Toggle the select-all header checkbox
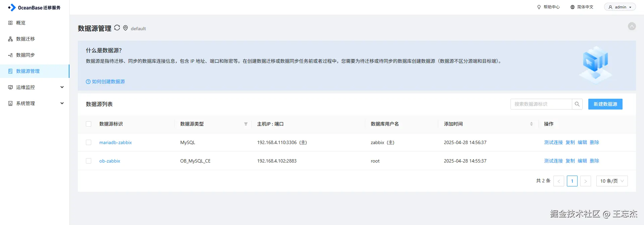This screenshot has width=644, height=225. (89, 124)
